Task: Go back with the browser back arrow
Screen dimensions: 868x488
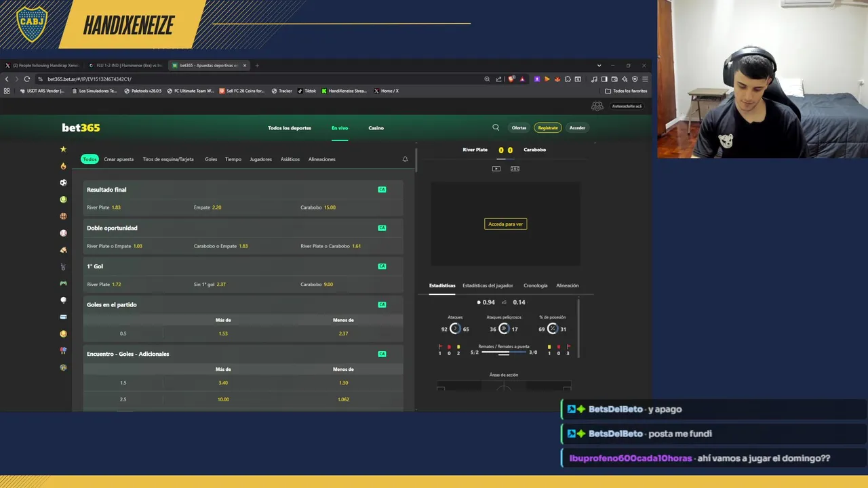Action: click(x=7, y=79)
